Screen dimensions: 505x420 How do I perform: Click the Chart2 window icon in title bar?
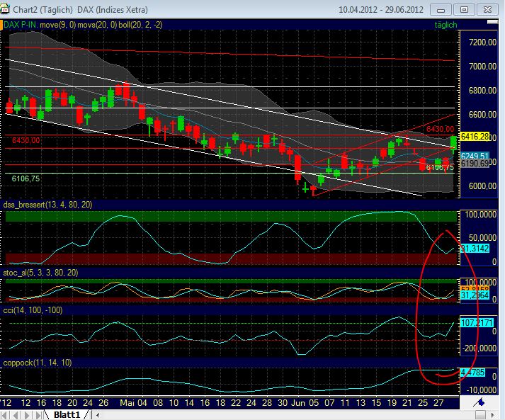point(4,8)
